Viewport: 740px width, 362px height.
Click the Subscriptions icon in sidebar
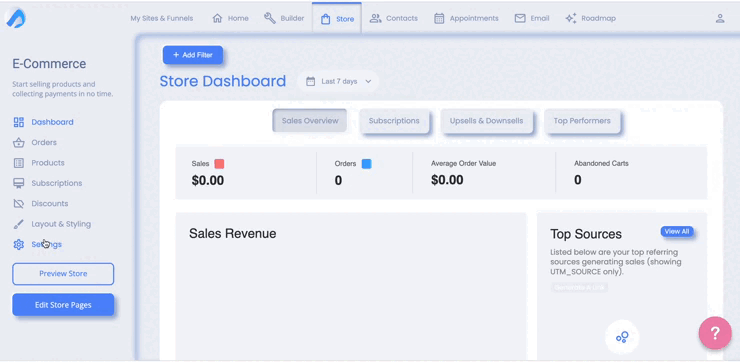[18, 183]
